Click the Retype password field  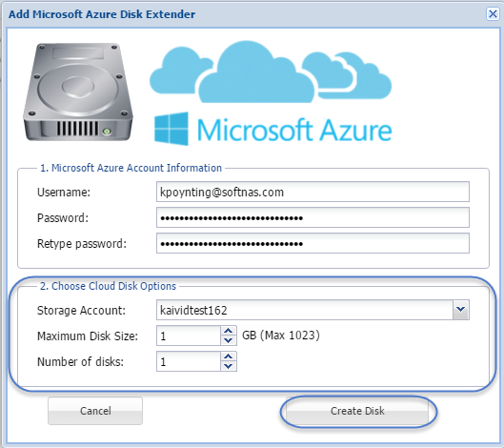coord(312,243)
